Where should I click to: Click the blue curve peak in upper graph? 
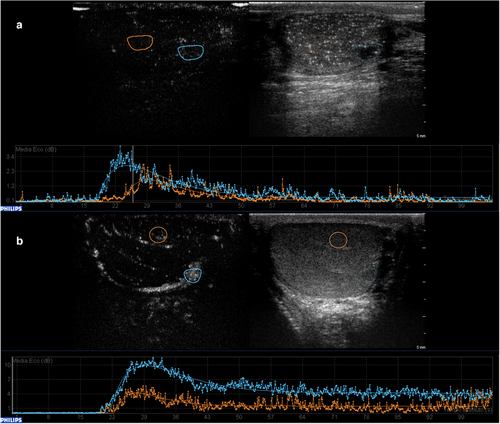coord(120,147)
